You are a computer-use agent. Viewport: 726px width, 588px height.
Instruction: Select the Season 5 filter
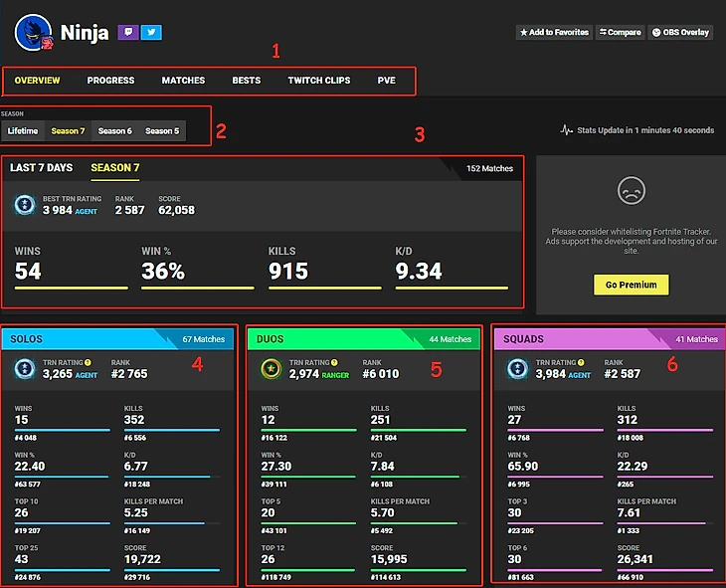pos(162,131)
